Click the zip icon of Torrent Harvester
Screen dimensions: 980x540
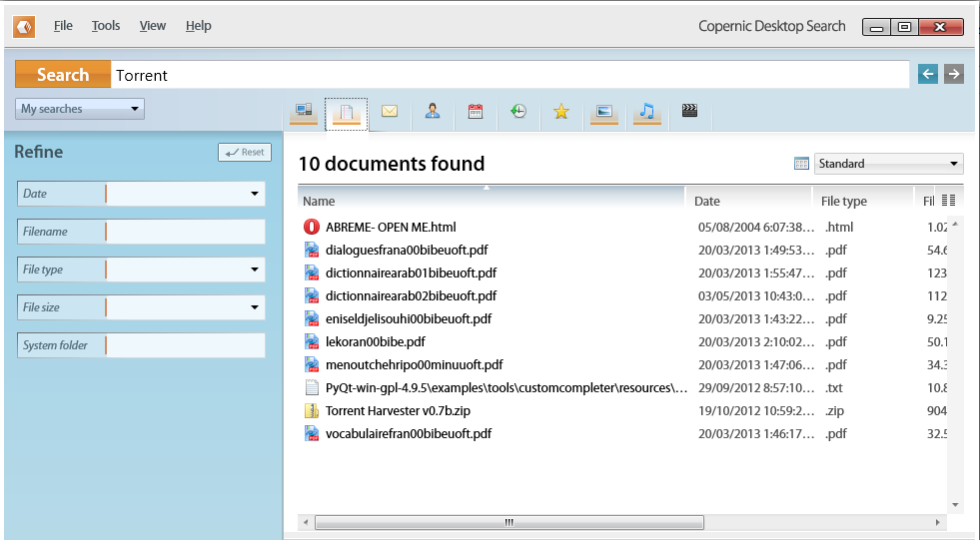click(x=312, y=411)
